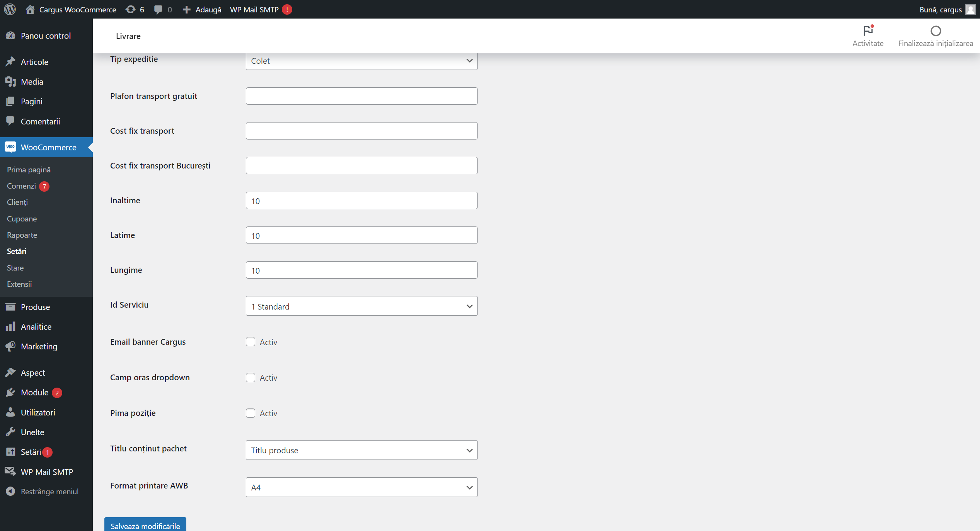Open the comments bubble icon

(158, 10)
